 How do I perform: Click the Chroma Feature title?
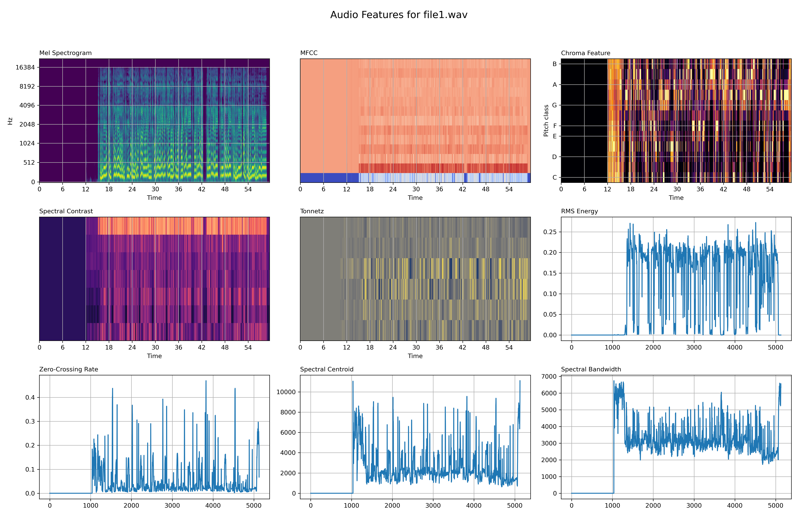click(586, 53)
